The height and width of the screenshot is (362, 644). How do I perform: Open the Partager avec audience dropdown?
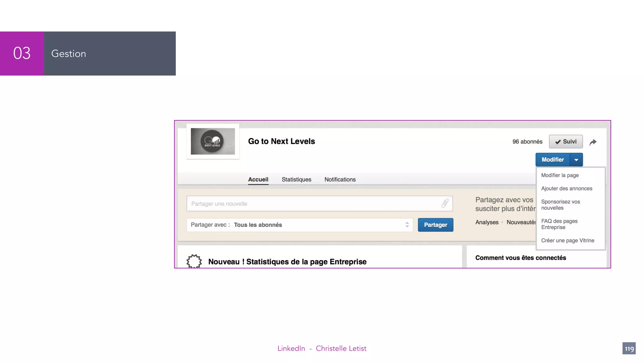[300, 225]
